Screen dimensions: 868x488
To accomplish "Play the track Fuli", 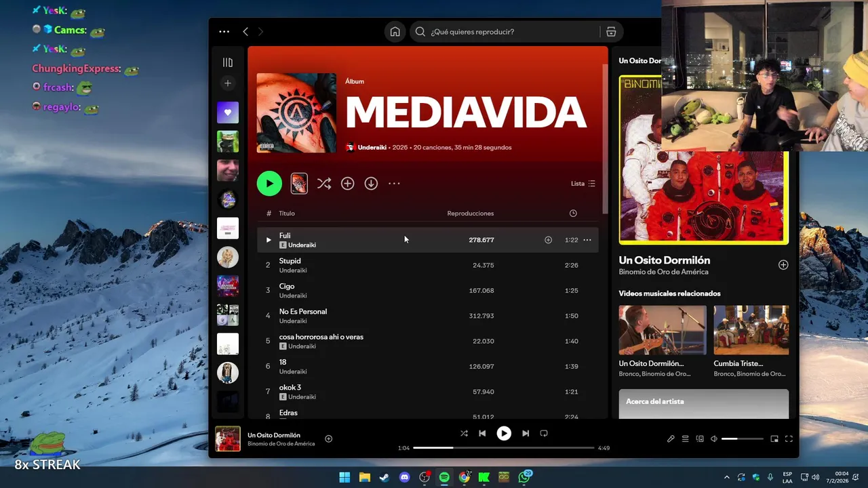I will (269, 240).
